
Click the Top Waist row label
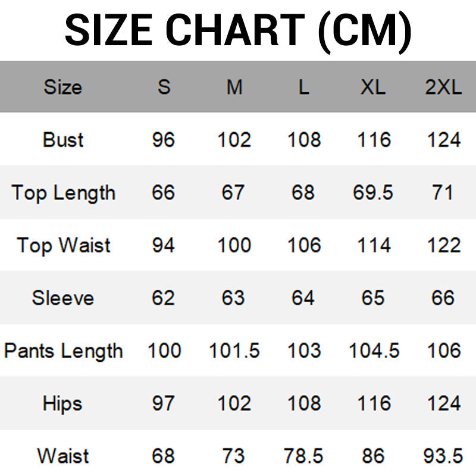click(63, 245)
